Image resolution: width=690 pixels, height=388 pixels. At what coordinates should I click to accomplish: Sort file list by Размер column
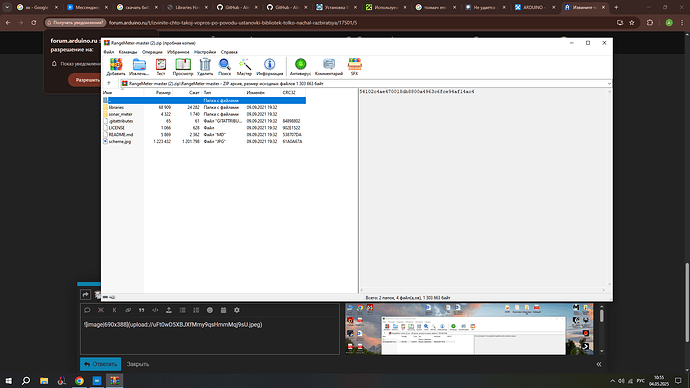click(x=163, y=93)
